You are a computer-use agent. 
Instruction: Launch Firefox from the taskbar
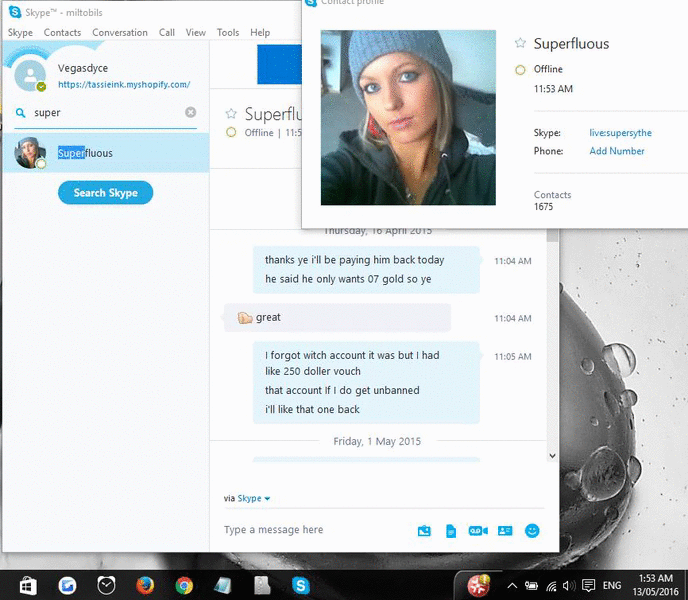point(145,586)
